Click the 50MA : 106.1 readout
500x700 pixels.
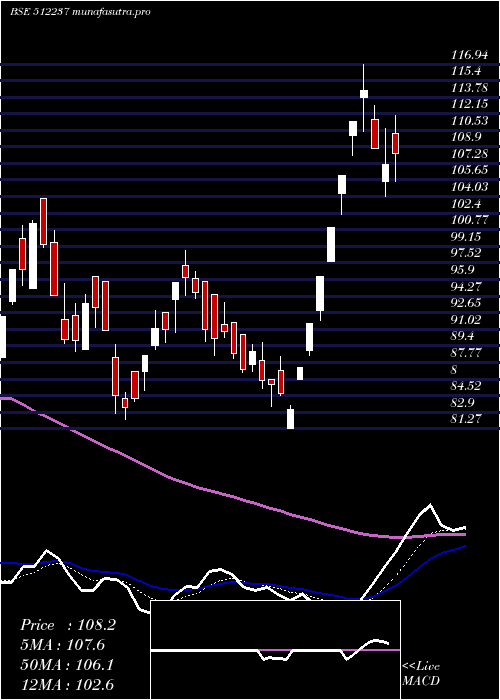pos(67,665)
